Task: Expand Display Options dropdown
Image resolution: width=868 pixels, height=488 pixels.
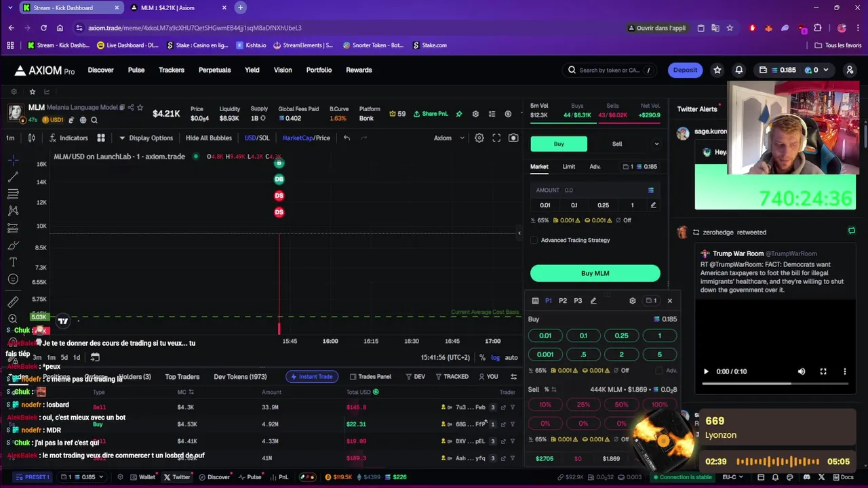Action: point(146,138)
